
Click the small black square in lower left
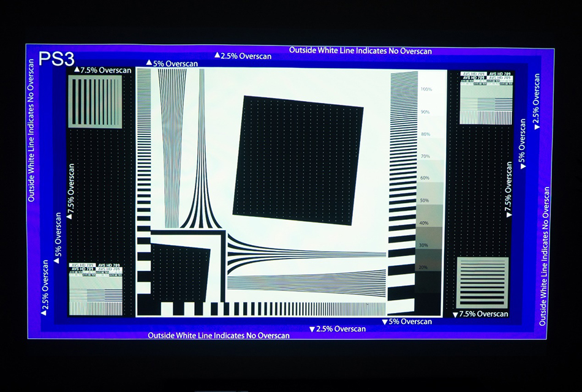(179, 271)
